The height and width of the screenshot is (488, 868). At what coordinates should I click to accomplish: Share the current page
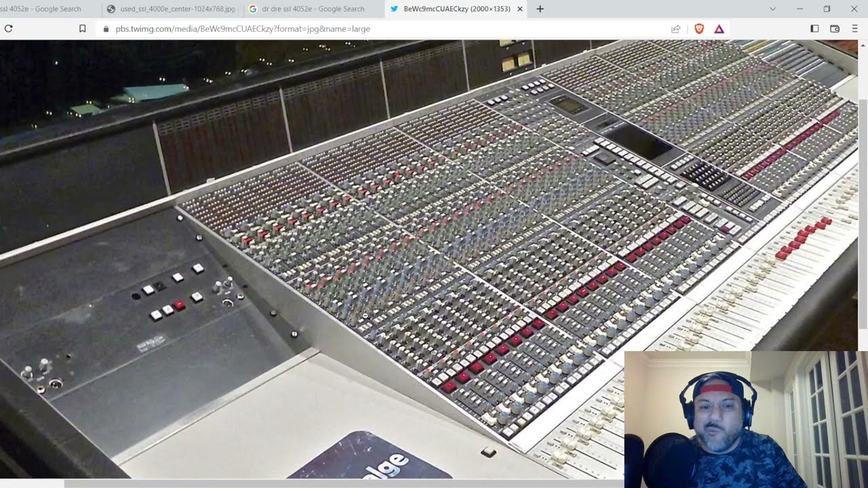pos(675,28)
